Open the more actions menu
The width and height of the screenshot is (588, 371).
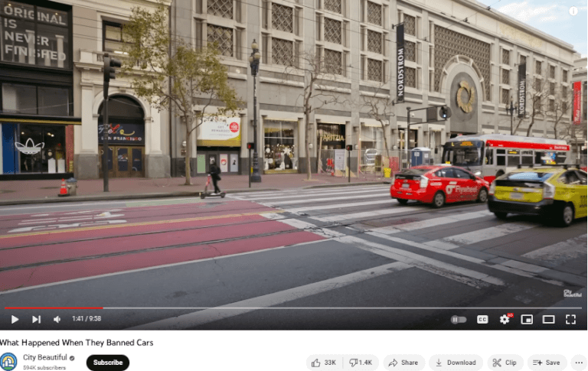coord(579,363)
